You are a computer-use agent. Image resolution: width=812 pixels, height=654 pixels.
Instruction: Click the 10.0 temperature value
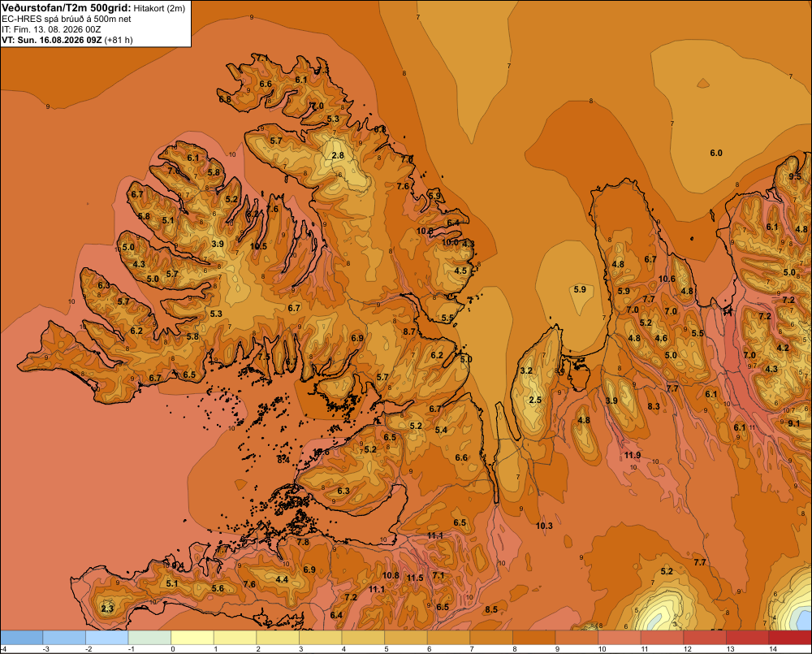pos(450,242)
